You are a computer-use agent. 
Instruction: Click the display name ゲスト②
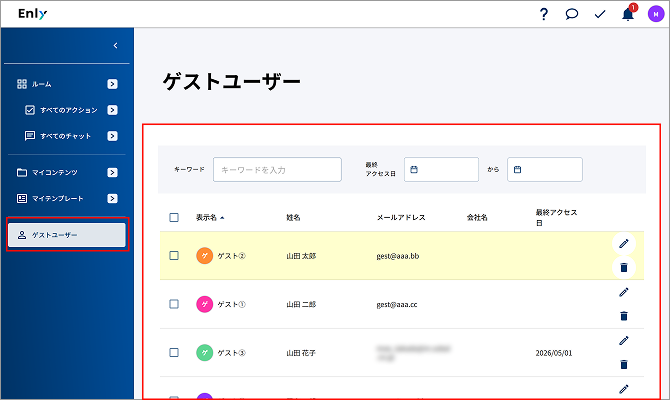[232, 256]
